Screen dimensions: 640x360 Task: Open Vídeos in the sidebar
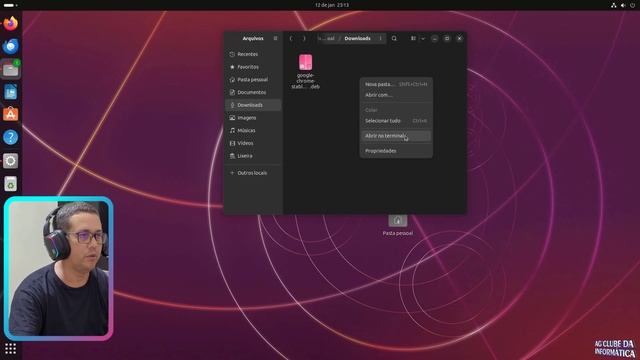pos(253,143)
